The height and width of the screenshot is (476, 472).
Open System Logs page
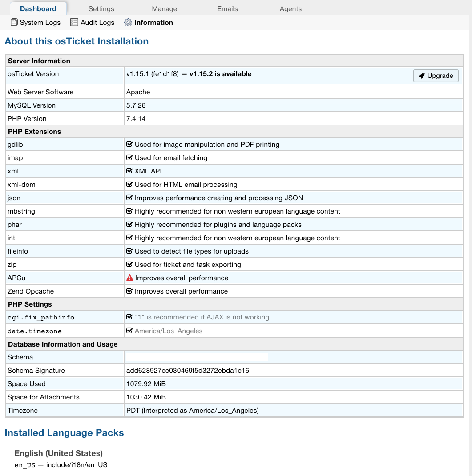pos(36,22)
